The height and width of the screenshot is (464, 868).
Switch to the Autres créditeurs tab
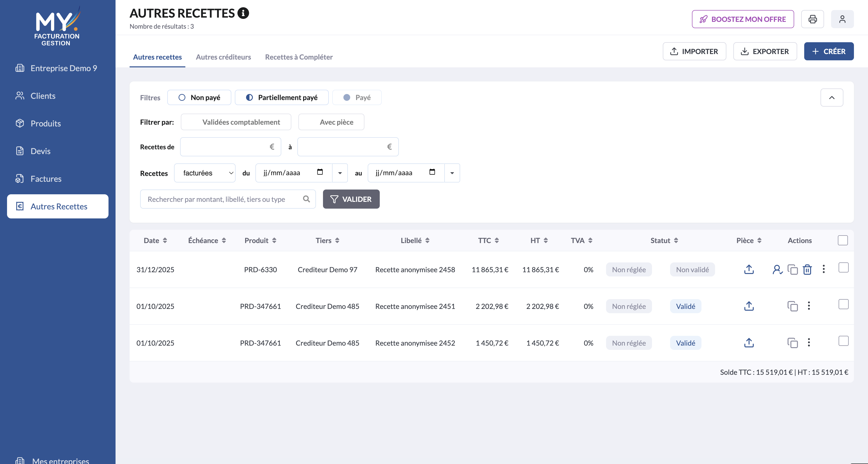tap(223, 57)
